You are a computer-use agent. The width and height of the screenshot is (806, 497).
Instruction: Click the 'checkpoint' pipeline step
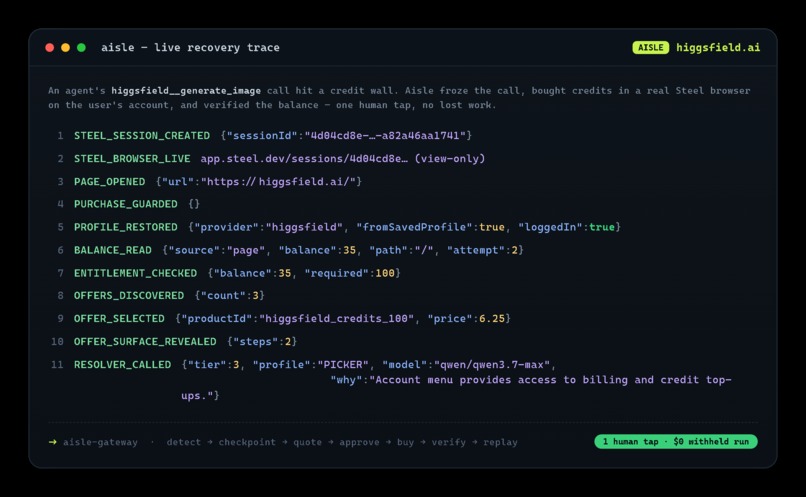tap(247, 442)
